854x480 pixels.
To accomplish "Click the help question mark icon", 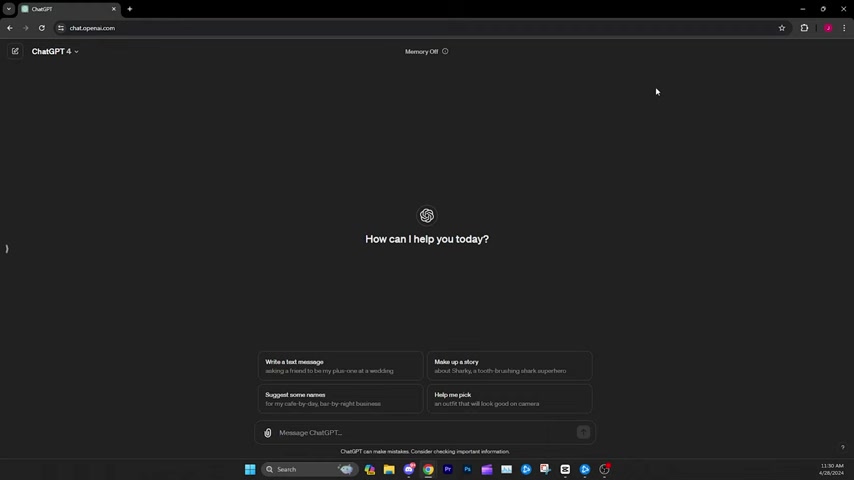I will click(x=842, y=448).
